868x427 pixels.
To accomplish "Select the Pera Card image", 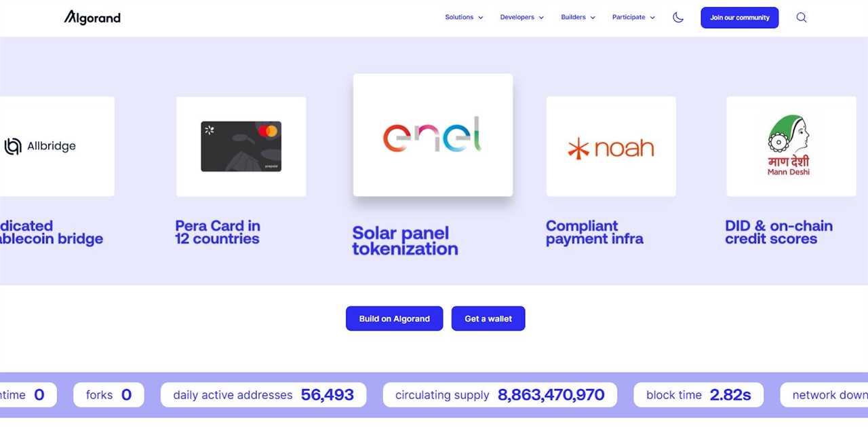I will click(x=241, y=146).
